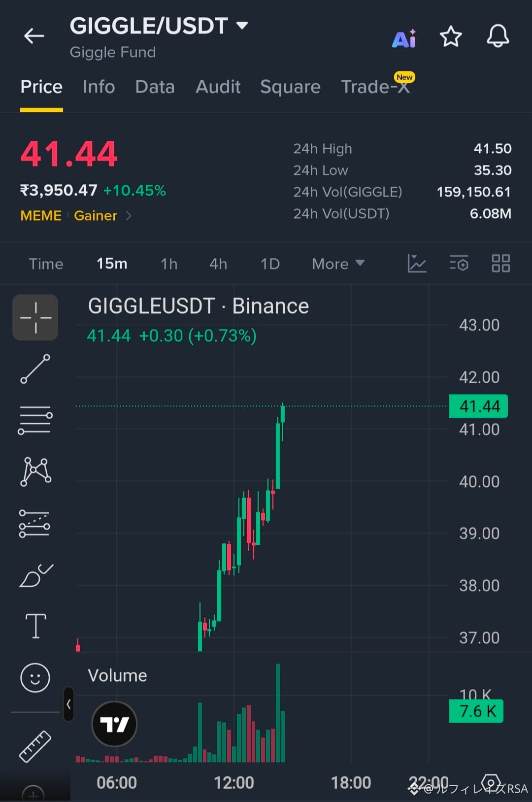Image resolution: width=532 pixels, height=802 pixels.
Task: Select the ruler measure tool
Action: click(x=35, y=747)
